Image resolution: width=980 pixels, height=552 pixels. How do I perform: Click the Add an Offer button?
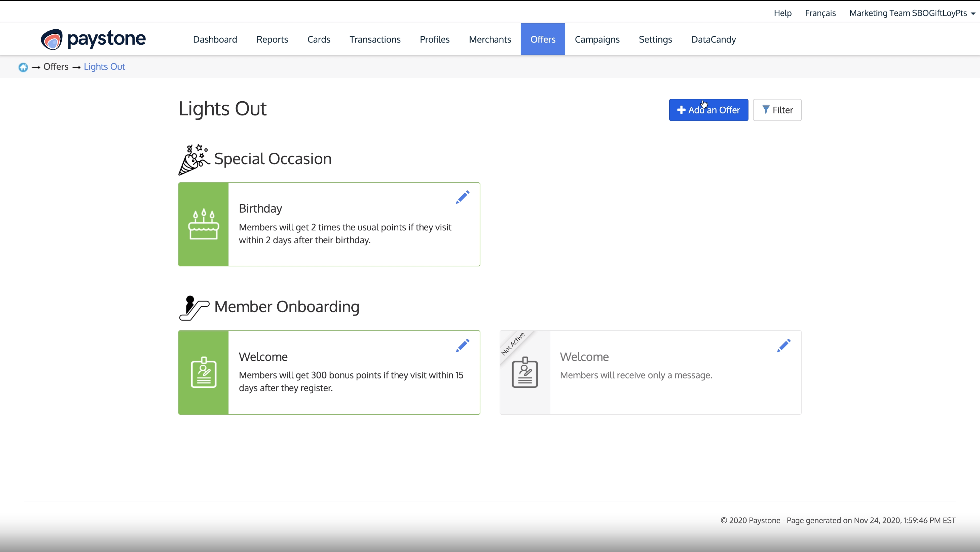708,110
